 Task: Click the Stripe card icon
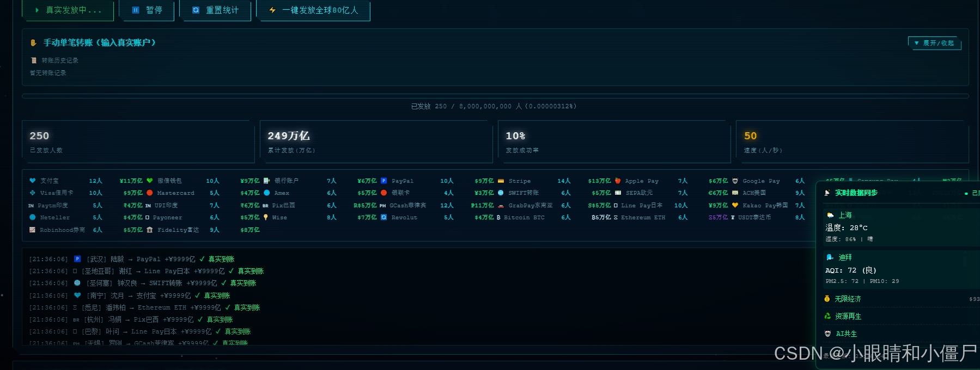(x=501, y=181)
